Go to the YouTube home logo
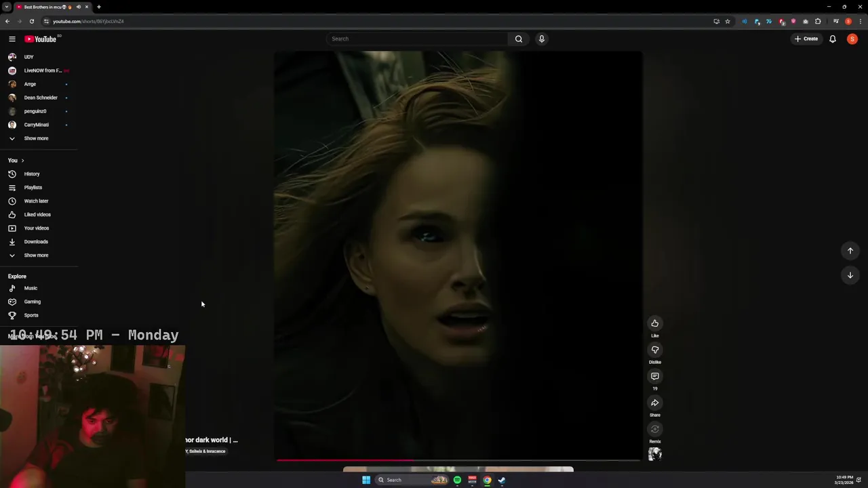 pyautogui.click(x=42, y=39)
